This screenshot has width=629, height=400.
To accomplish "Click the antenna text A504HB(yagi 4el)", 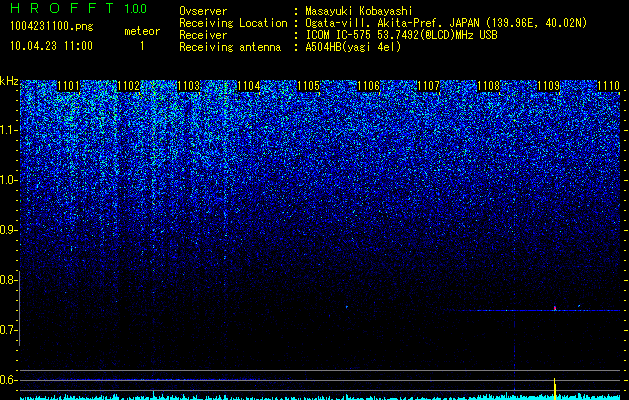I will pos(353,47).
